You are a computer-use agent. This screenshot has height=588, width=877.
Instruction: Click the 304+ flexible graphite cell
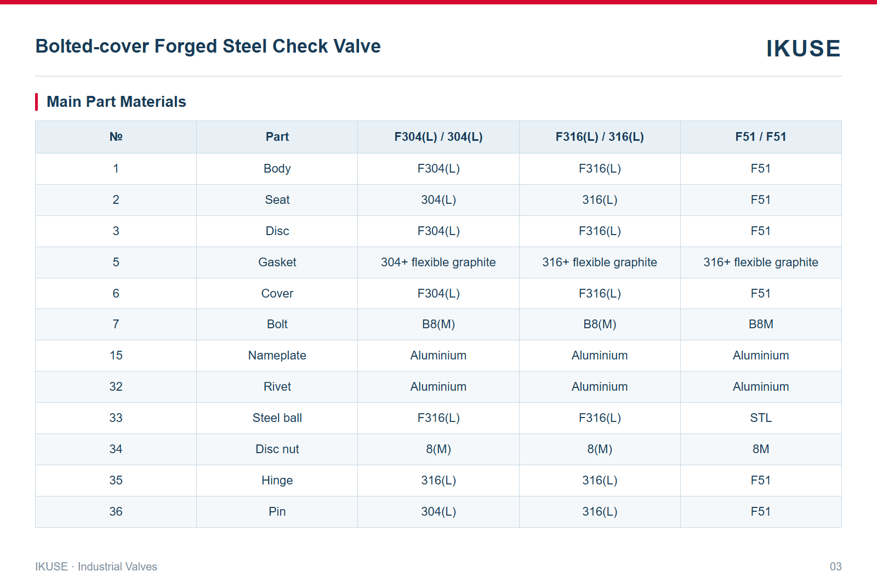438,262
